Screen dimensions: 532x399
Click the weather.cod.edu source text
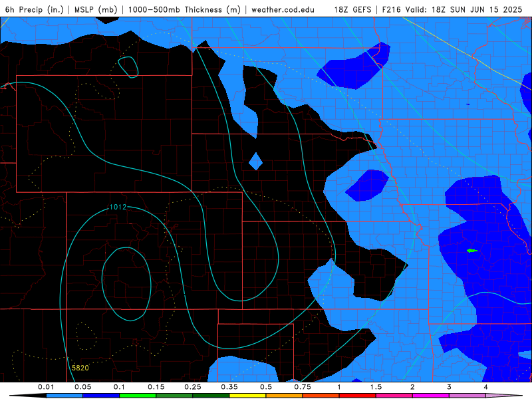[283, 9]
